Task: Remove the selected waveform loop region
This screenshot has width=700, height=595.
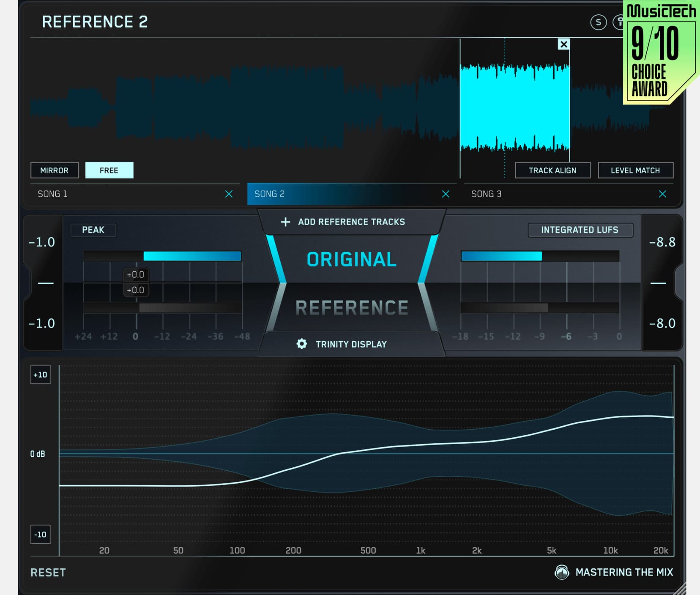Action: tap(563, 44)
